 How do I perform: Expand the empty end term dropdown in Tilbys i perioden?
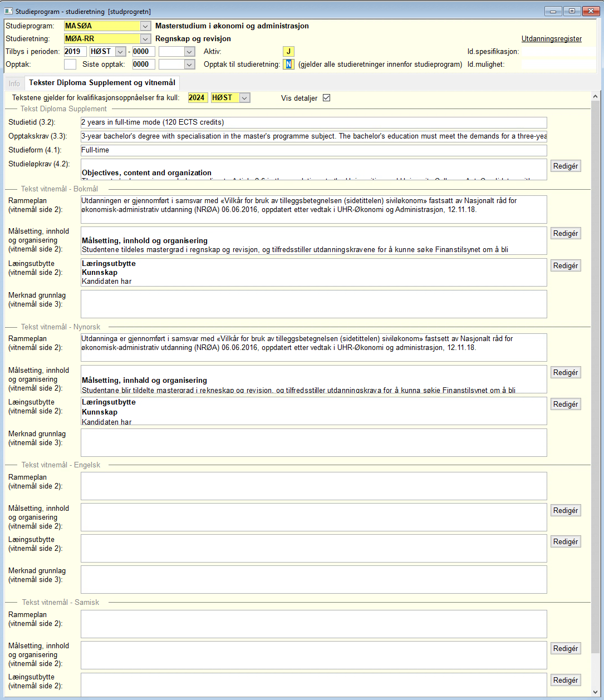click(190, 52)
